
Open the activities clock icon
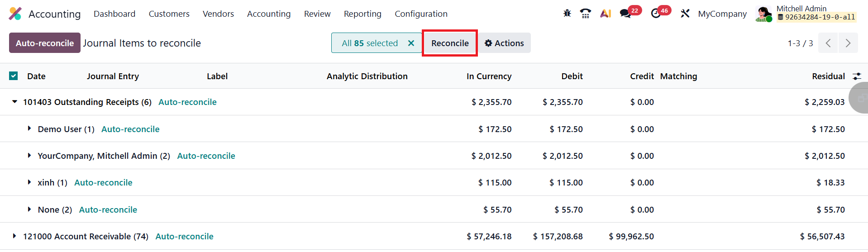point(656,14)
